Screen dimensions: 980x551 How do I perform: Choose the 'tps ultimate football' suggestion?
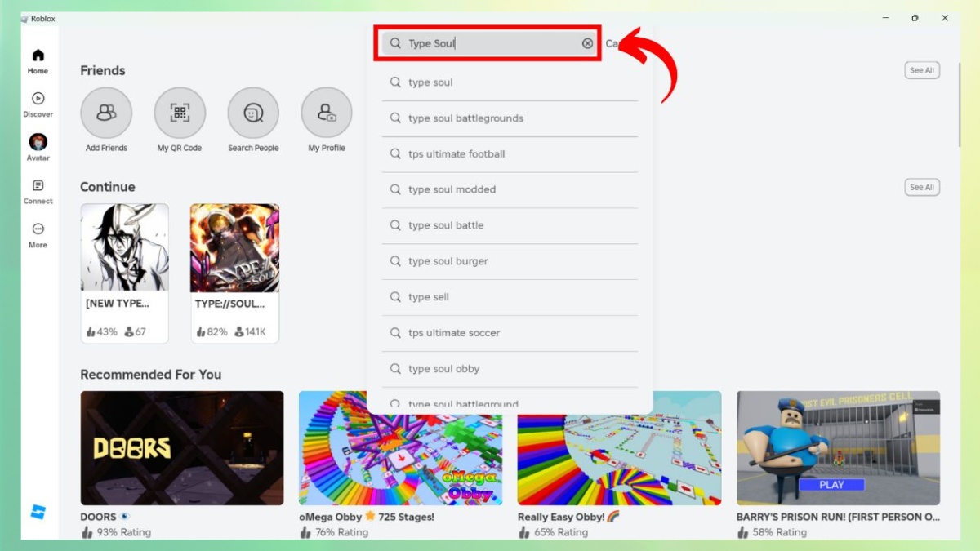click(x=510, y=154)
